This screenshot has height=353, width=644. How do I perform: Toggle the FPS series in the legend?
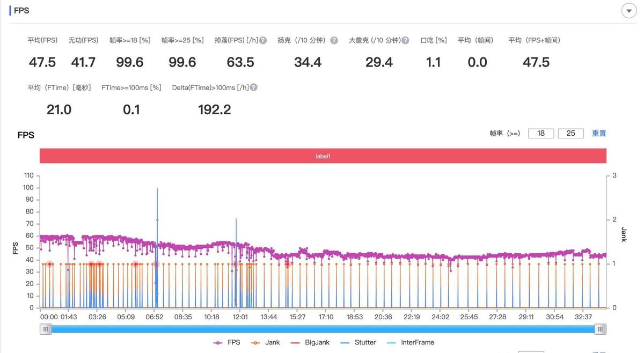click(x=227, y=342)
